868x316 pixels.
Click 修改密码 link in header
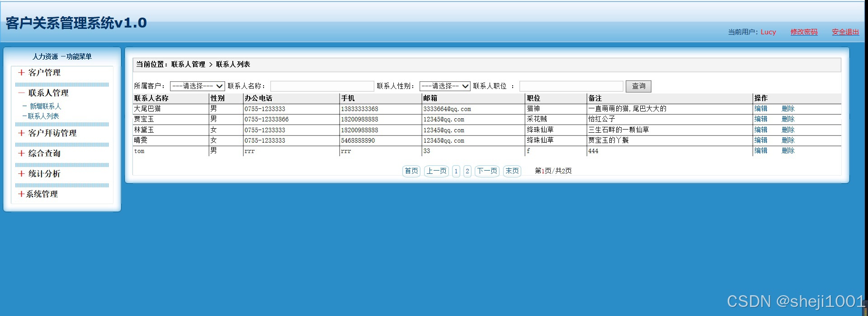pos(804,32)
